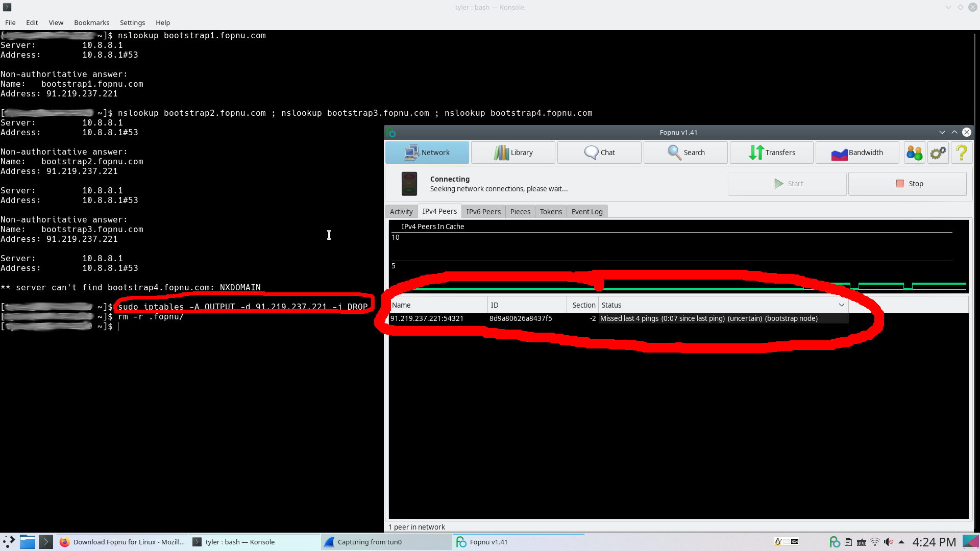Screen dimensions: 980x551
Task: Open the clipboard tray icon
Action: point(848,542)
